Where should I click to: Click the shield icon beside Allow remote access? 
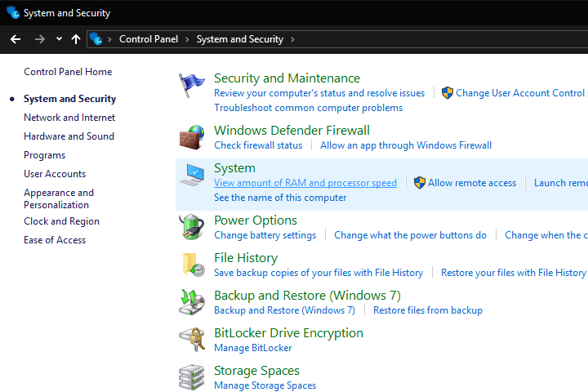pyautogui.click(x=419, y=183)
